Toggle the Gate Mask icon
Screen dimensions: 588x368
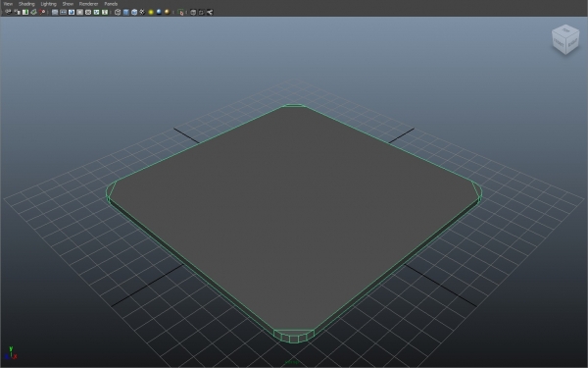click(x=79, y=12)
